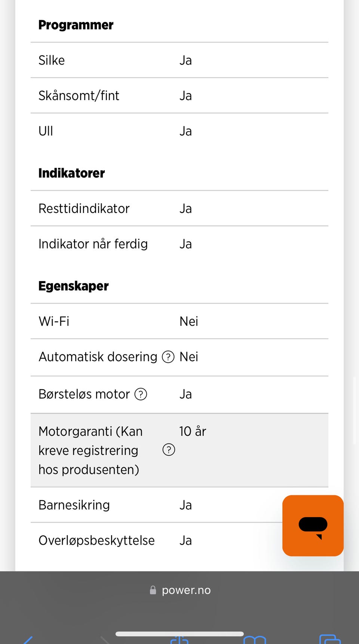359x644 pixels.
Task: Open Safari's share sheet icon
Action: click(179, 640)
